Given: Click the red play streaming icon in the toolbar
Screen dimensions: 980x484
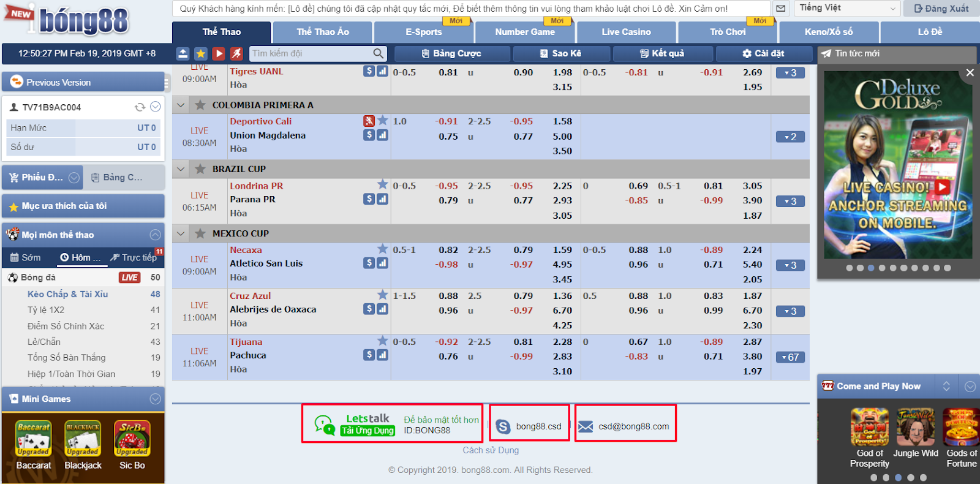Looking at the screenshot, I should 219,53.
